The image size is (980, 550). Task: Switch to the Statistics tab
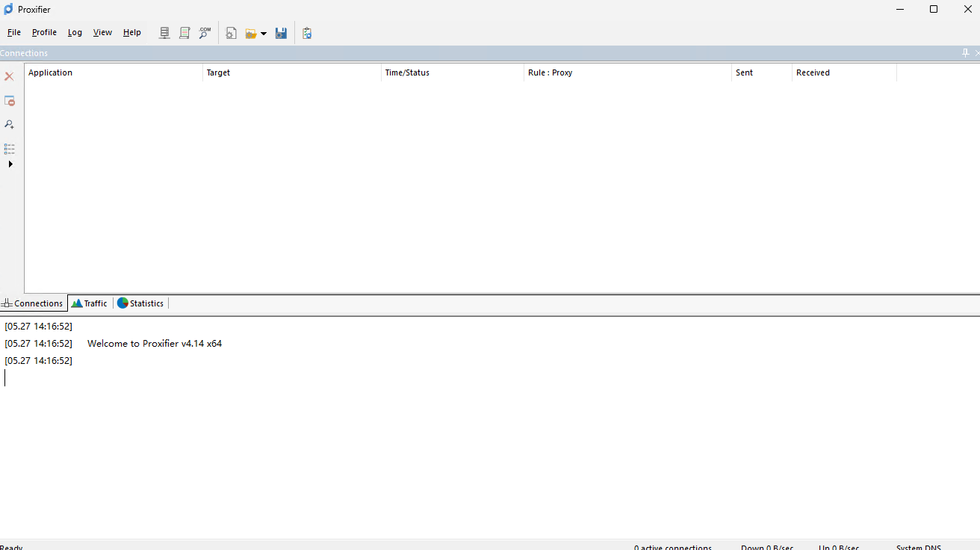coord(140,303)
